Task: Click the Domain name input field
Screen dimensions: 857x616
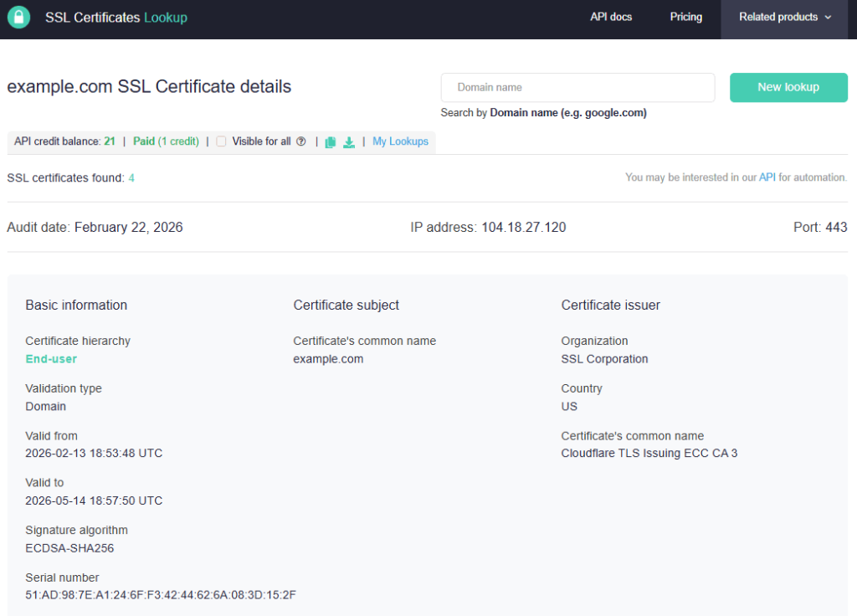Action: 577,87
